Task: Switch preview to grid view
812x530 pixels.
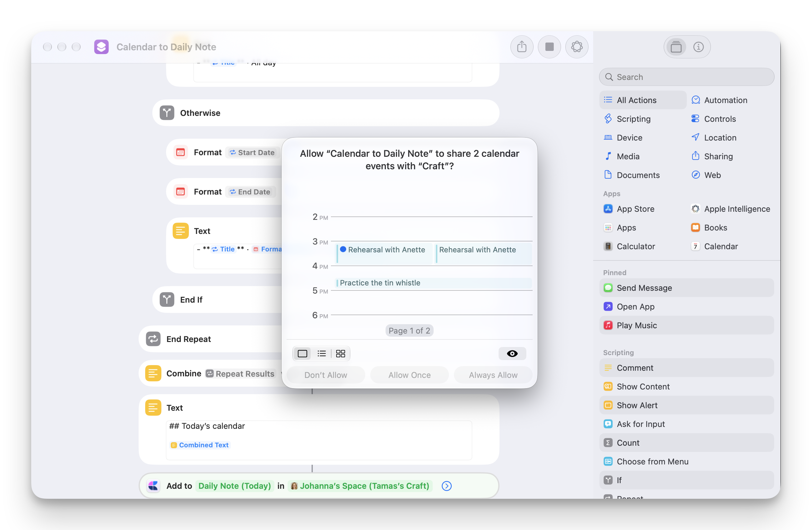Action: pos(341,353)
